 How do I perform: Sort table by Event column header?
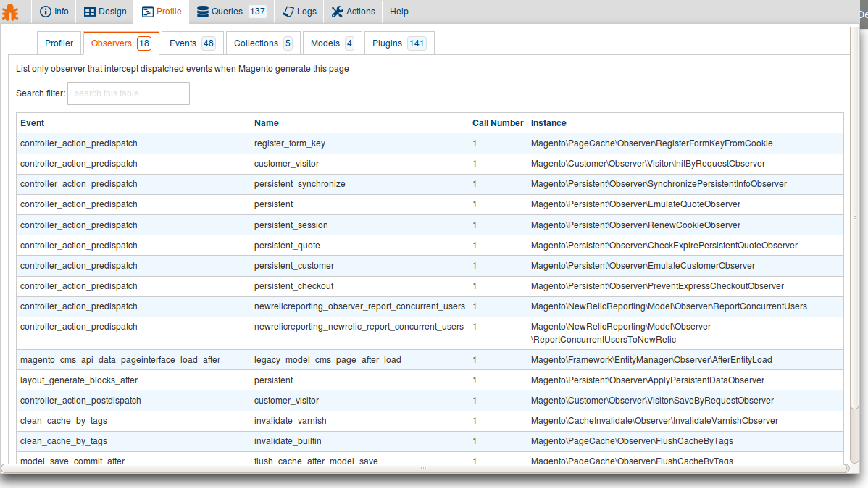click(32, 123)
